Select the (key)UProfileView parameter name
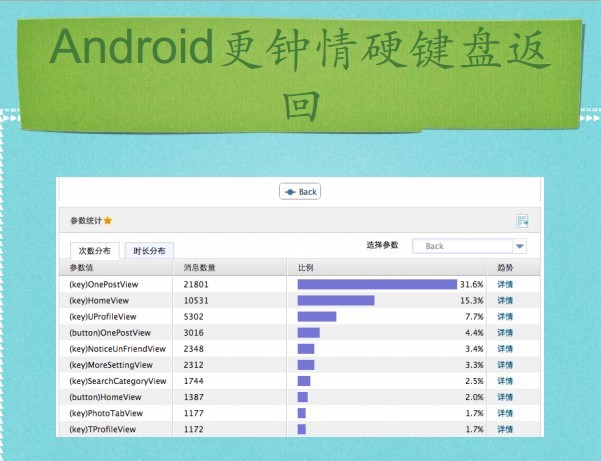 click(103, 317)
